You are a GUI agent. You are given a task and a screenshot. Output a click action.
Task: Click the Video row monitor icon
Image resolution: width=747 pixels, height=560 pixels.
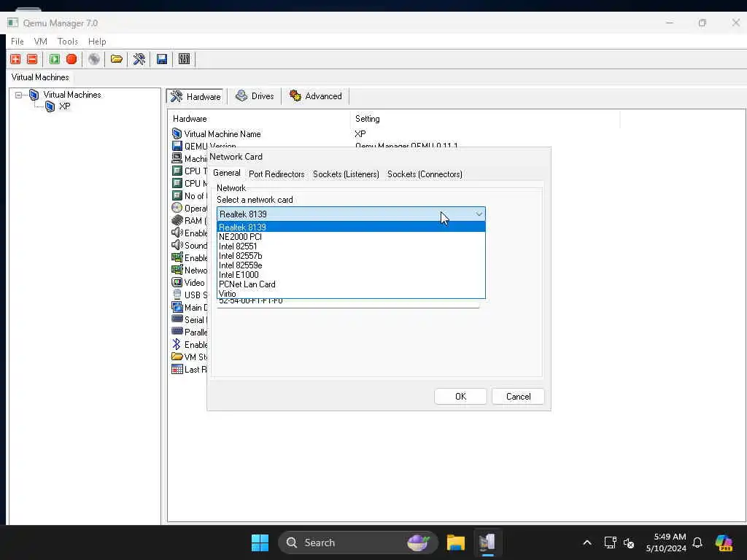pyautogui.click(x=177, y=282)
